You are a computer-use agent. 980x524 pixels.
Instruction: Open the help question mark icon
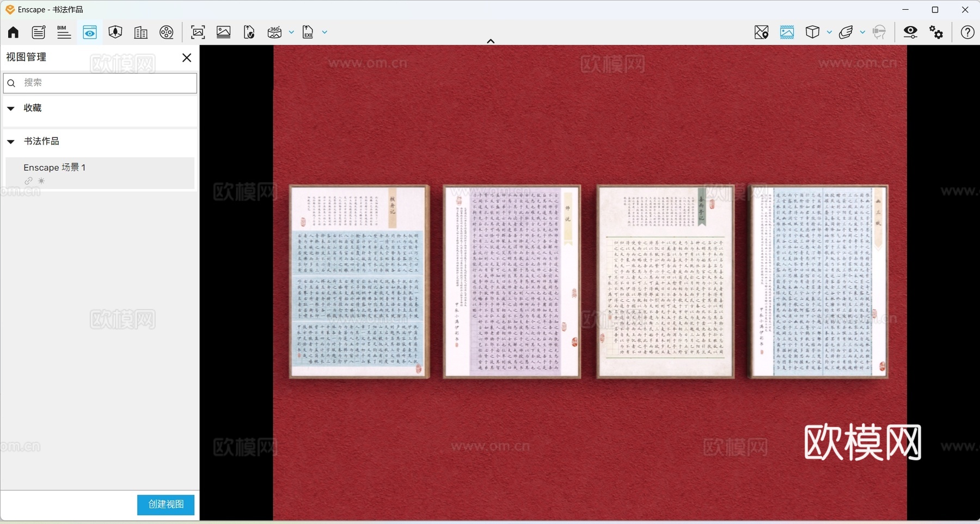click(967, 32)
